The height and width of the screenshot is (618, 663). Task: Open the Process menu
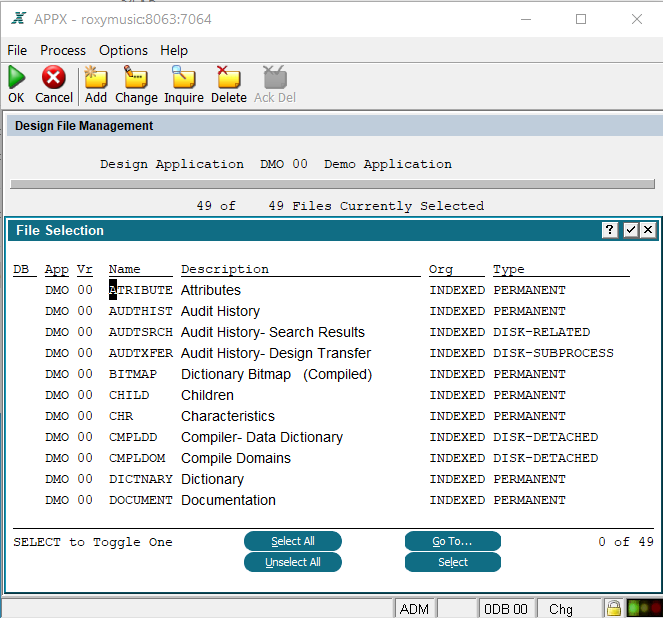pos(63,50)
